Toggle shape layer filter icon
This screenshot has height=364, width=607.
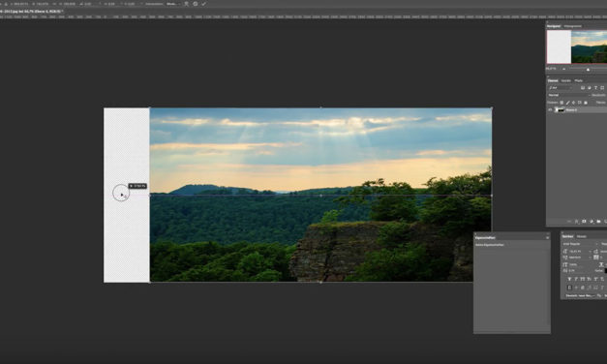click(602, 88)
